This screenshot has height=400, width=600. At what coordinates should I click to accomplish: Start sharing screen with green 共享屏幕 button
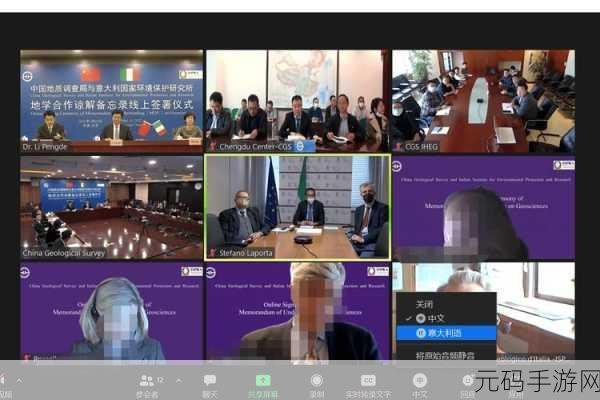[x=263, y=385]
